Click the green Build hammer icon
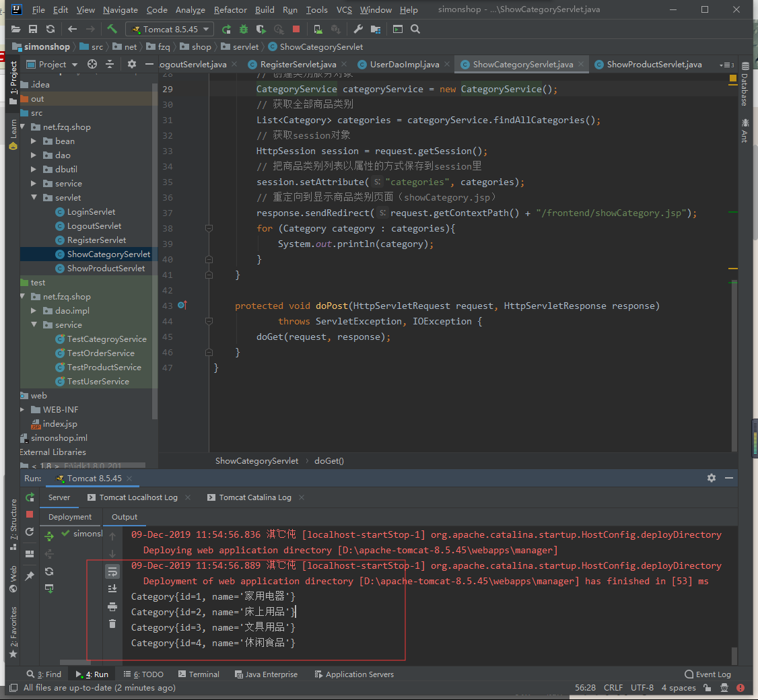This screenshot has height=700, width=758. [x=112, y=30]
